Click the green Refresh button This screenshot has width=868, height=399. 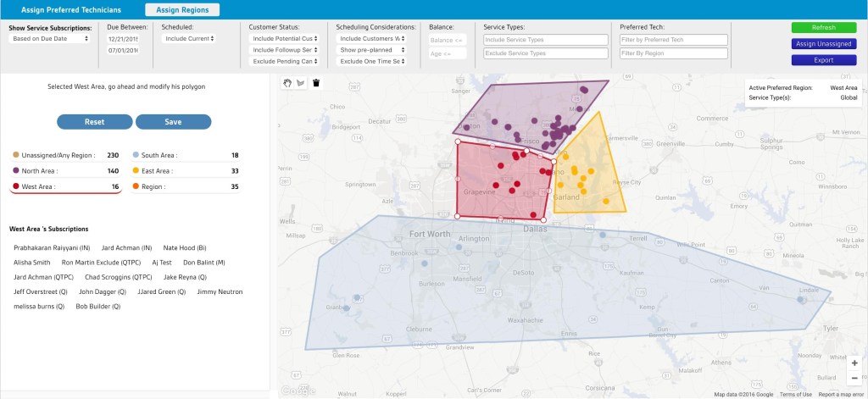point(823,28)
